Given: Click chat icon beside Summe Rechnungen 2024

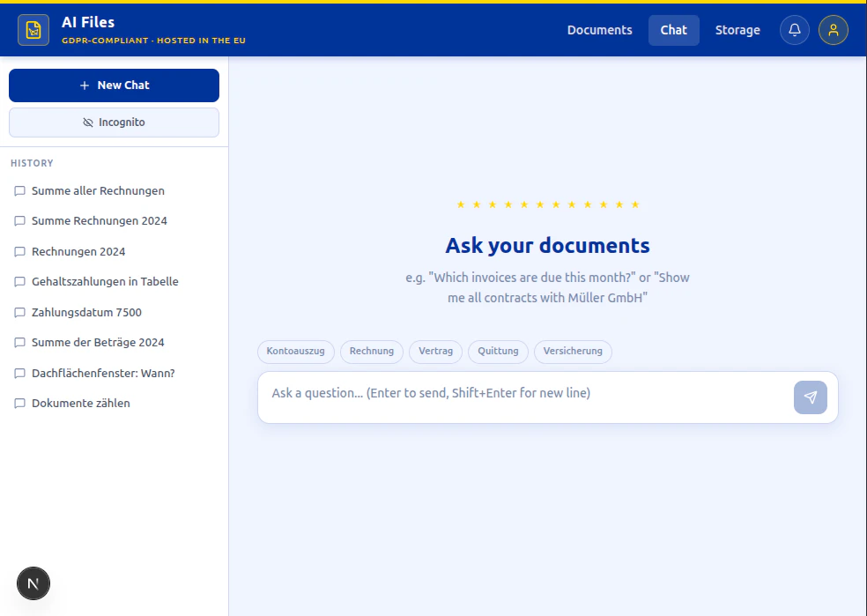Looking at the screenshot, I should tap(19, 220).
